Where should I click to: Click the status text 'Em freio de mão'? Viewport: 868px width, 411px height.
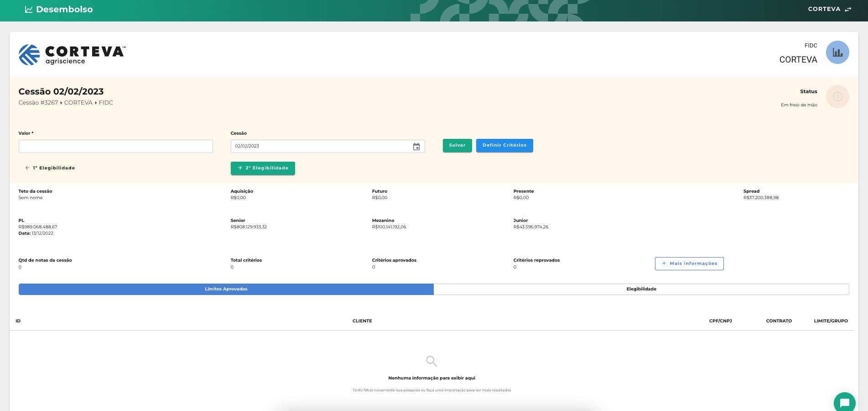(799, 105)
